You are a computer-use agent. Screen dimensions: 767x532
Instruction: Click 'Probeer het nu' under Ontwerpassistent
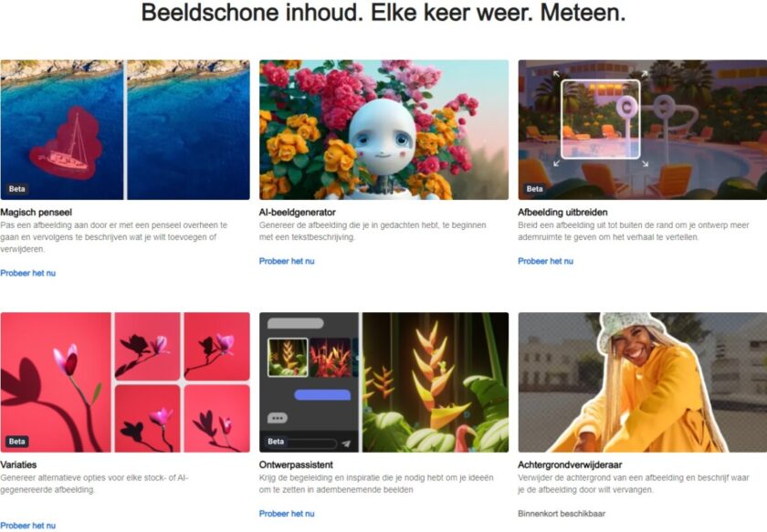(287, 514)
